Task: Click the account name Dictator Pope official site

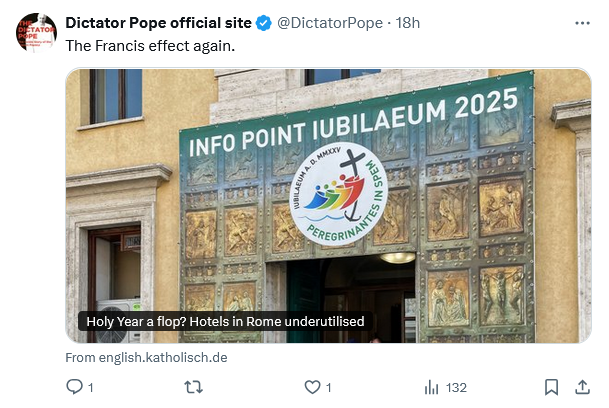Action: [158, 22]
